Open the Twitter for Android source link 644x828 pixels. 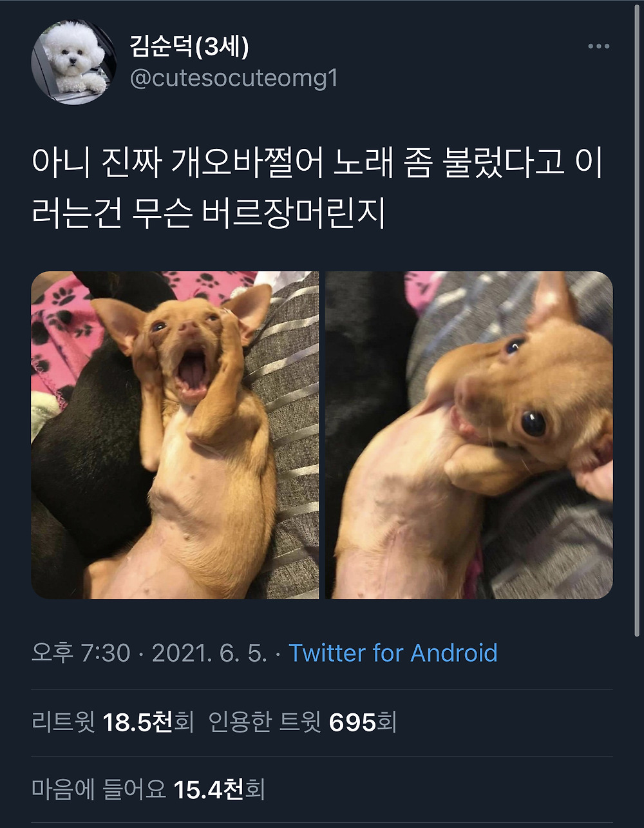tap(393, 653)
